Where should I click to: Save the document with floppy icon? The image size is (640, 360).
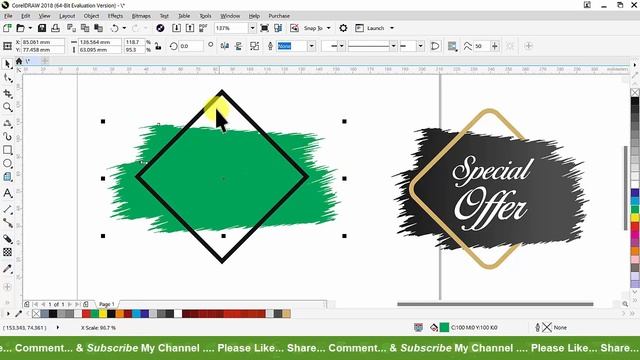pyautogui.click(x=42, y=28)
